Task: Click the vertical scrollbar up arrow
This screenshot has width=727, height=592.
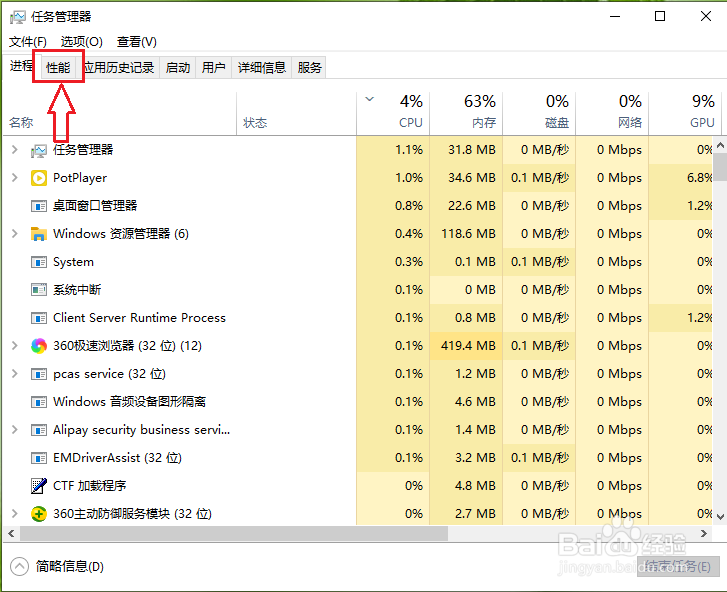Action: click(x=720, y=146)
